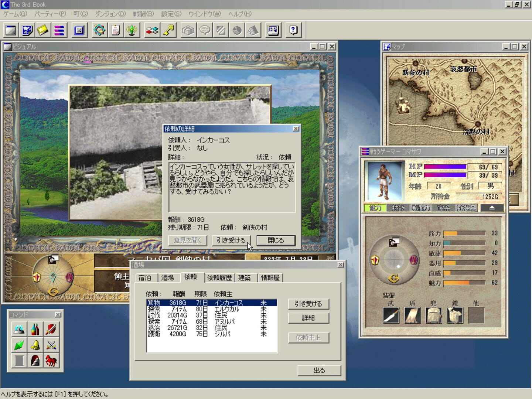
Task: Click the calendar toolbar icon
Action: pyautogui.click(x=116, y=30)
